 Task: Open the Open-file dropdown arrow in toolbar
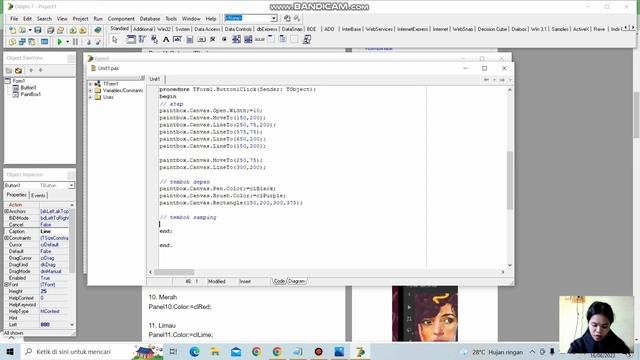(x=30, y=30)
